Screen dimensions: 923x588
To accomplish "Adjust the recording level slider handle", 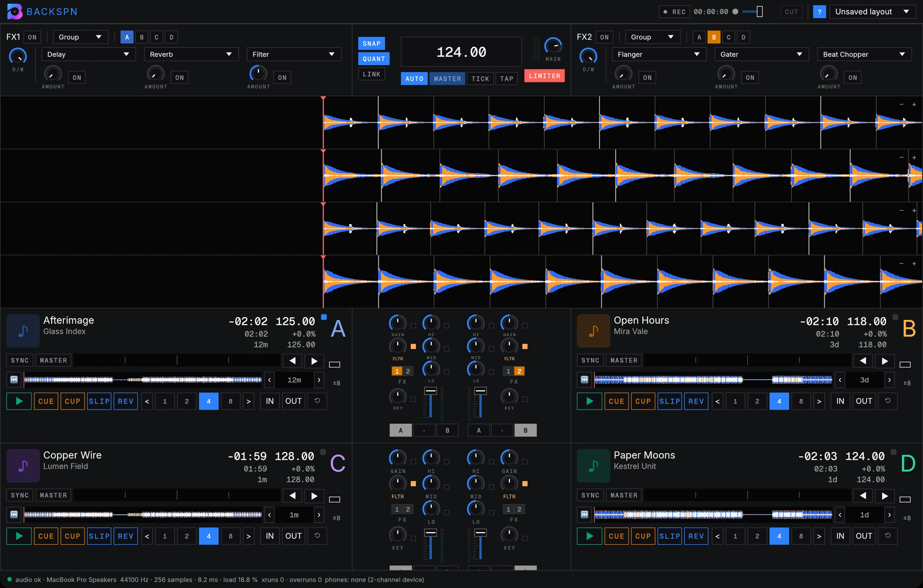I will tap(760, 12).
